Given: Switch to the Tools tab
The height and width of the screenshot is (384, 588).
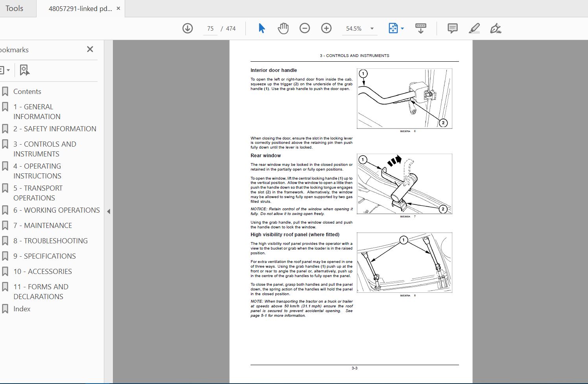Looking at the screenshot, I should [14, 8].
